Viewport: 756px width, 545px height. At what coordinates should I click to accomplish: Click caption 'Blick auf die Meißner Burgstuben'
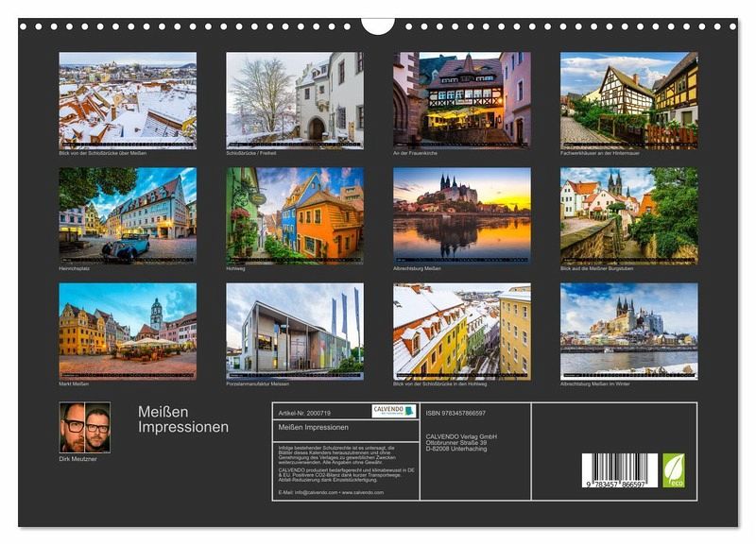pos(596,268)
